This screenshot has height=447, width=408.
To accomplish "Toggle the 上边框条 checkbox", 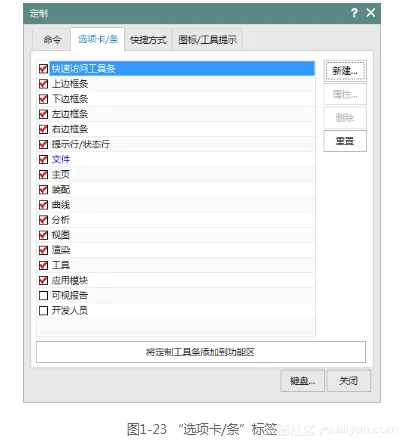I will pos(43,84).
